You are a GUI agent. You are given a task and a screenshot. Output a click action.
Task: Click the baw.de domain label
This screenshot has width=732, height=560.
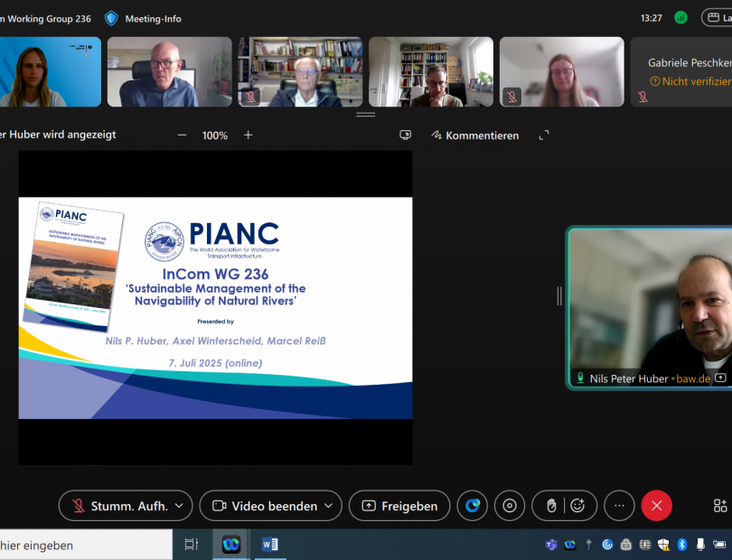(693, 379)
